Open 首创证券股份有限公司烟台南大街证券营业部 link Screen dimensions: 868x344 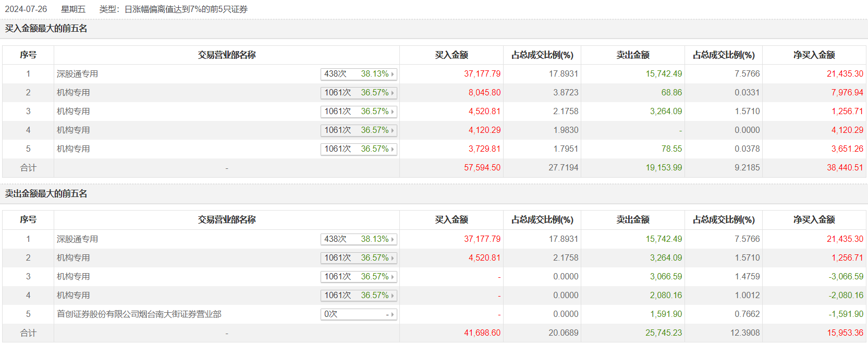pyautogui.click(x=139, y=314)
